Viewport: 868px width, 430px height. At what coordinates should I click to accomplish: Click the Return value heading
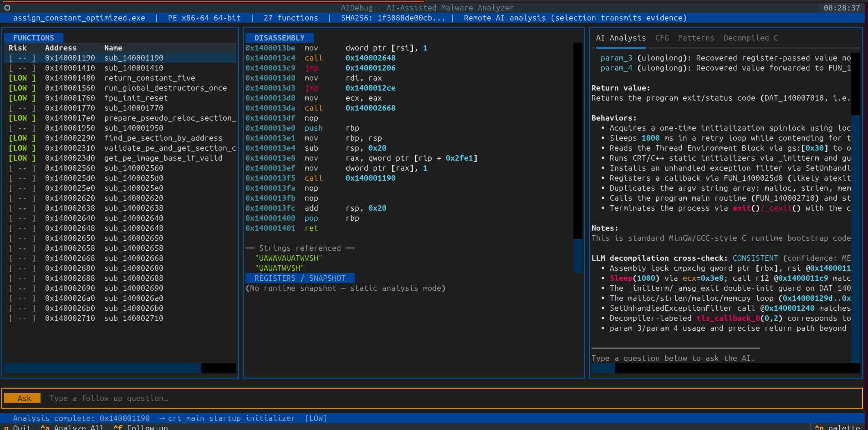[621, 88]
